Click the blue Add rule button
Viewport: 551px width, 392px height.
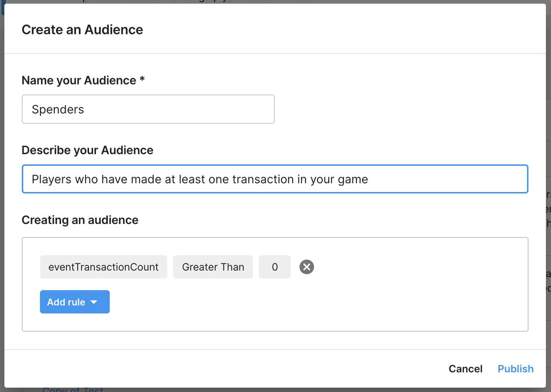click(x=75, y=302)
